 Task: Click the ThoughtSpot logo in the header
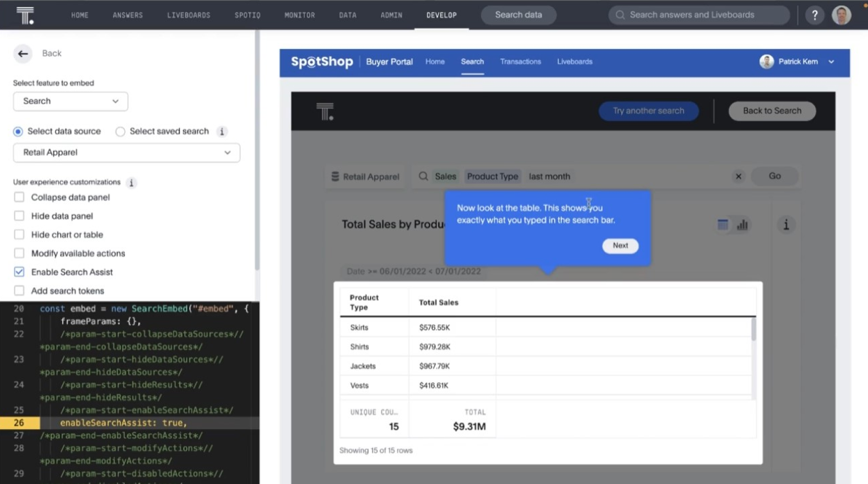point(26,15)
